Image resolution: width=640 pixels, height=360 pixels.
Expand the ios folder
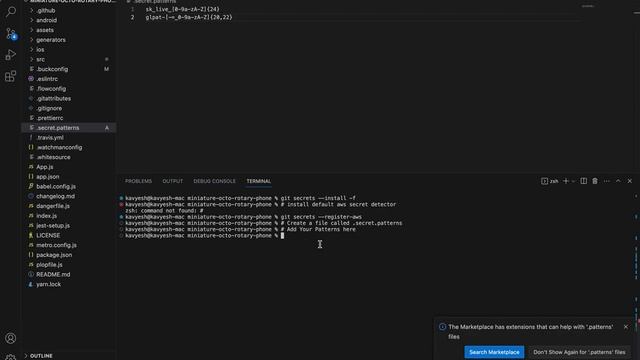tap(69, 49)
